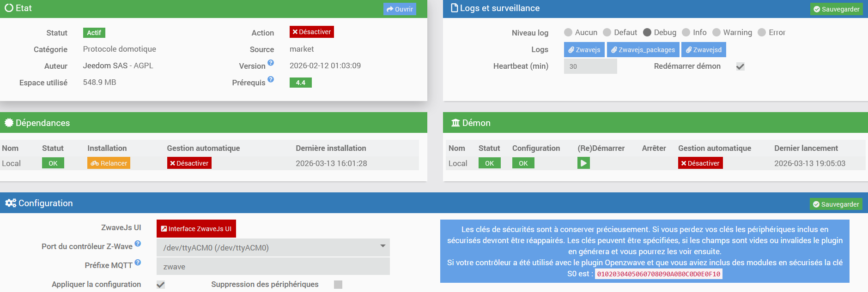This screenshot has height=292, width=868.
Task: Click the Etat panel circle icon
Action: coord(9,8)
